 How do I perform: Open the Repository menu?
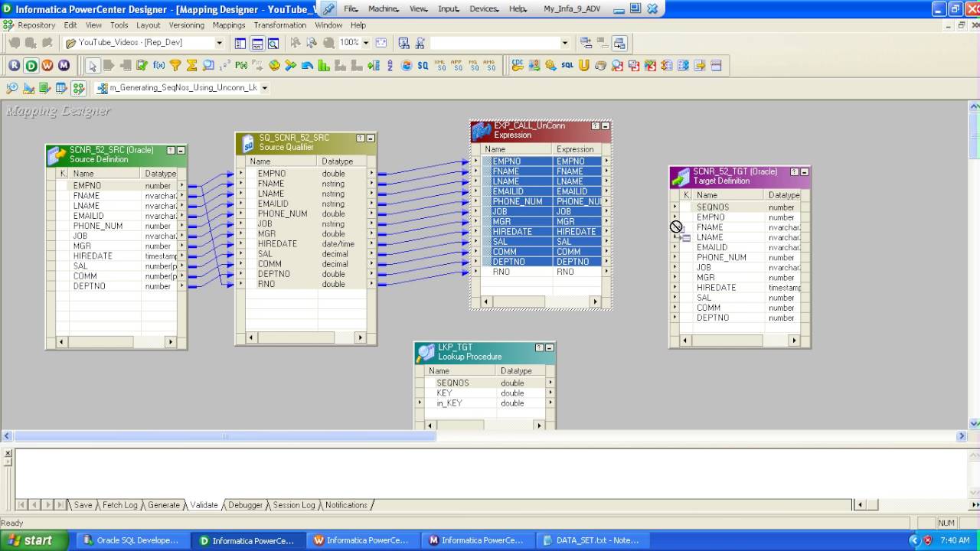click(x=36, y=25)
